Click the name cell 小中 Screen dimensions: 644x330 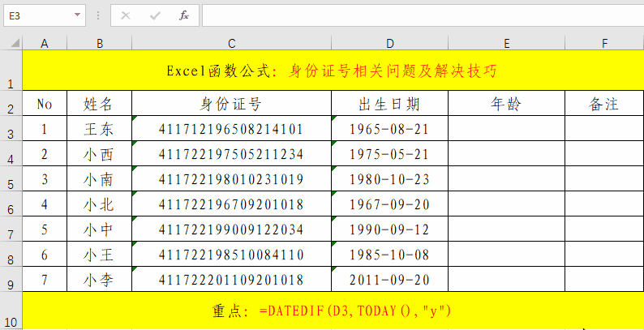[100, 229]
